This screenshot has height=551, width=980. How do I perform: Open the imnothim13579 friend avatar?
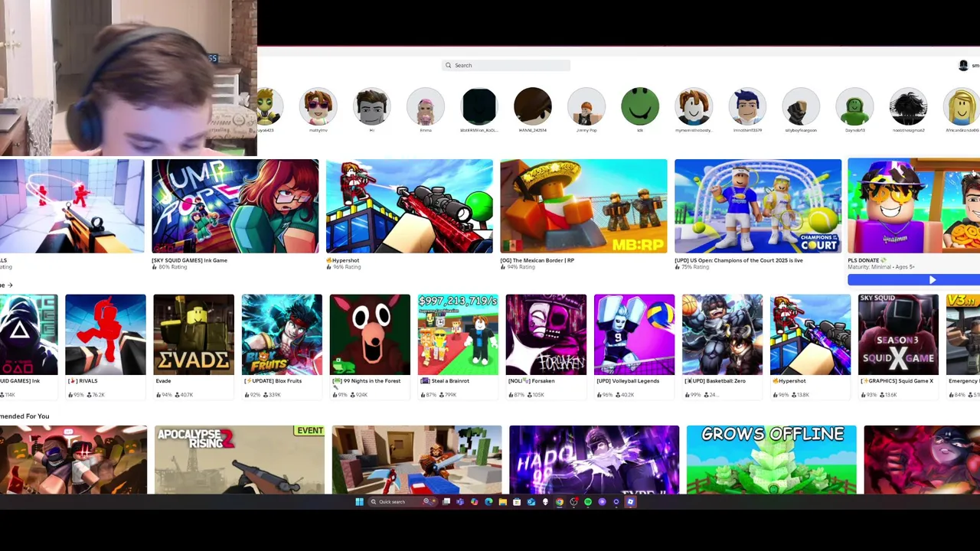(747, 106)
